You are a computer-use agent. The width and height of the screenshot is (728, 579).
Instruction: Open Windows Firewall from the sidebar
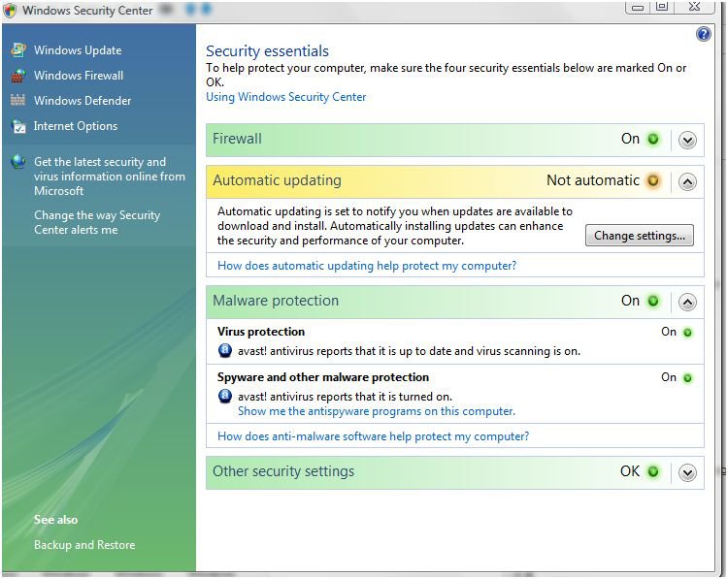click(79, 75)
